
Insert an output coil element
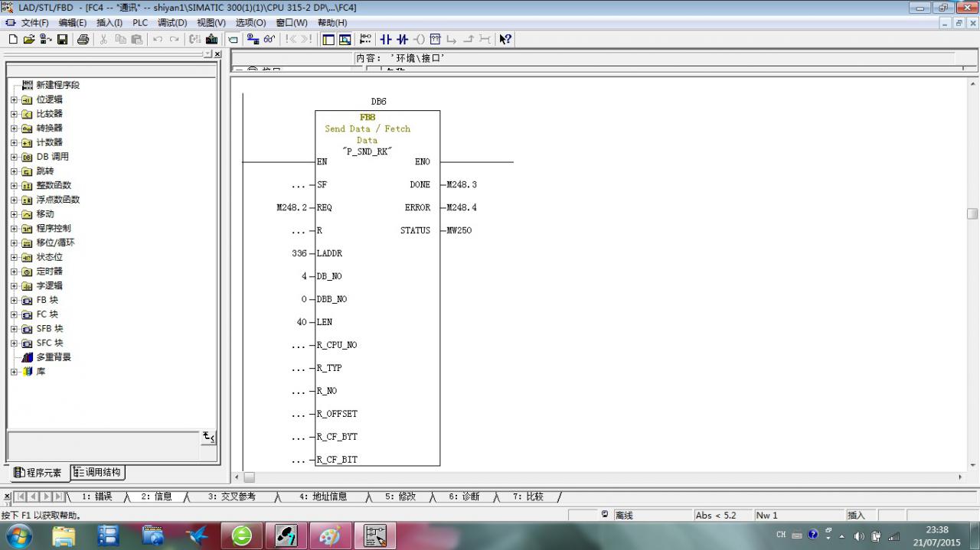pos(419,39)
